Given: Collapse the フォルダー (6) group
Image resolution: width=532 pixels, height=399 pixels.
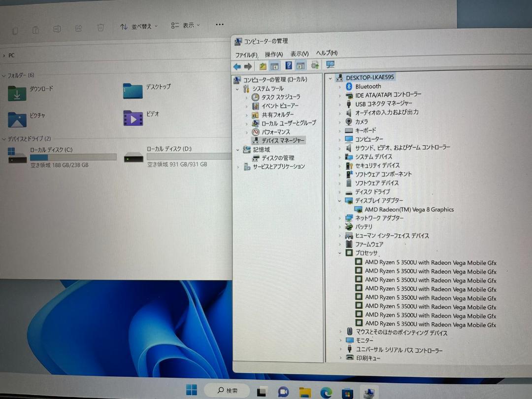Looking at the screenshot, I should pos(4,76).
